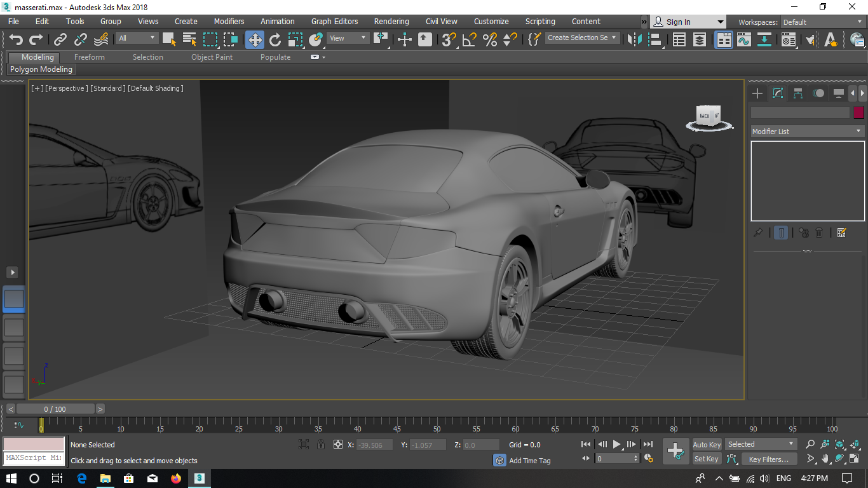The image size is (868, 488).
Task: Click the Orbit viewport icon
Action: tap(839, 458)
